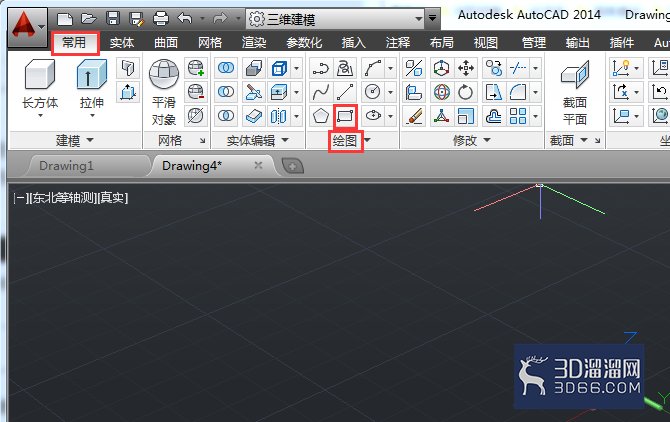Close the Drawing4* file tab

pos(258,165)
